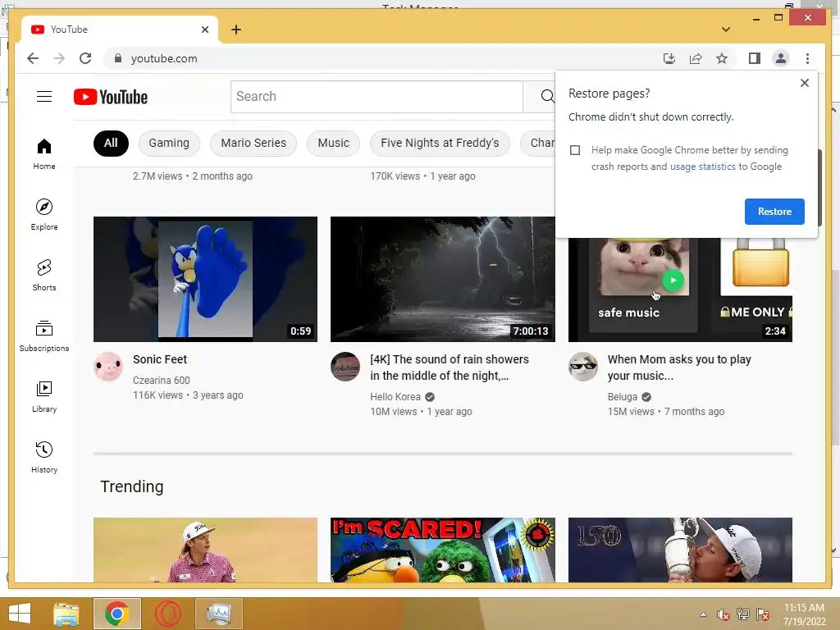
Task: Open Explore in sidebar
Action: coord(44,214)
